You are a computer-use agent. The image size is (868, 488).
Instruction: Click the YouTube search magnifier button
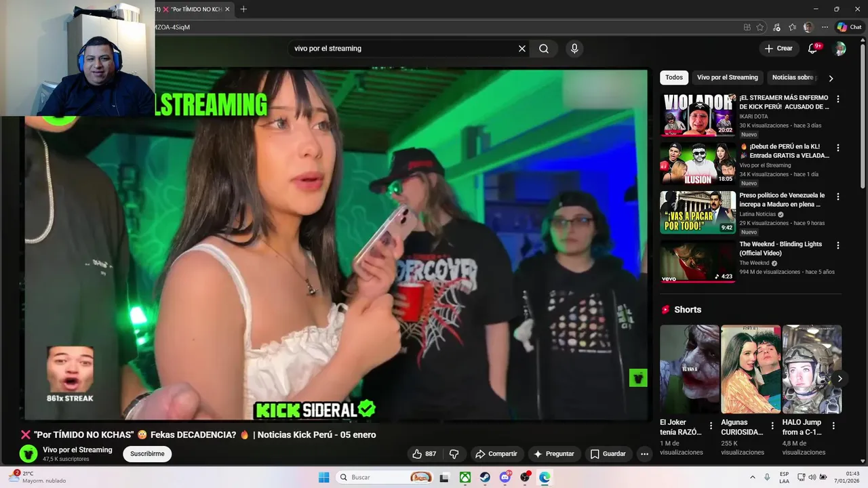pyautogui.click(x=544, y=49)
